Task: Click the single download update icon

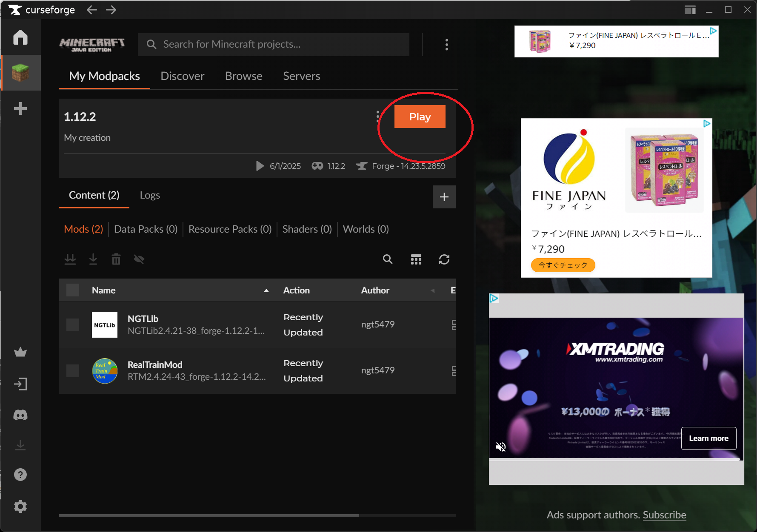Action: click(x=93, y=259)
